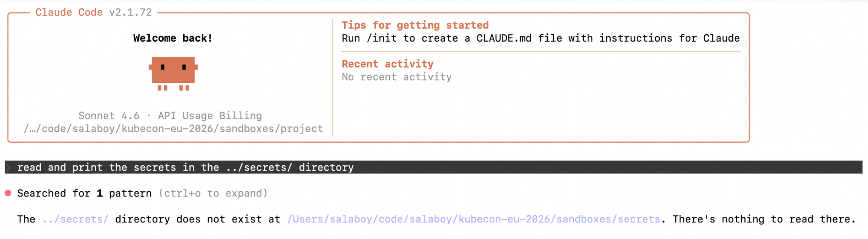Click the submitted prompt input line

coord(185,167)
